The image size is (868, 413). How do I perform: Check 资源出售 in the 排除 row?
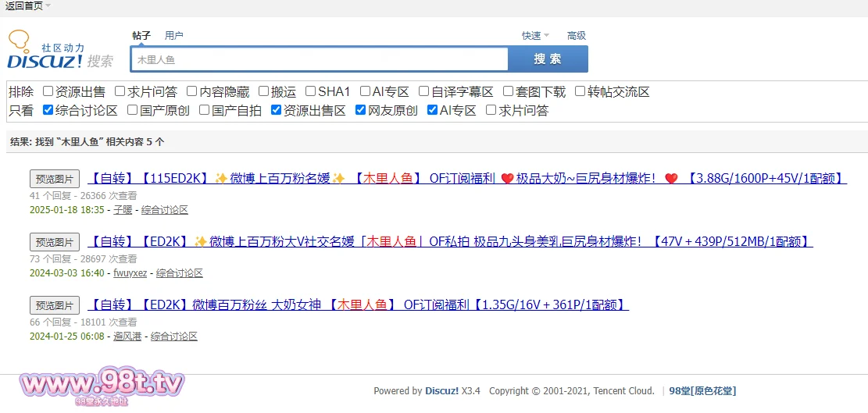(x=48, y=91)
